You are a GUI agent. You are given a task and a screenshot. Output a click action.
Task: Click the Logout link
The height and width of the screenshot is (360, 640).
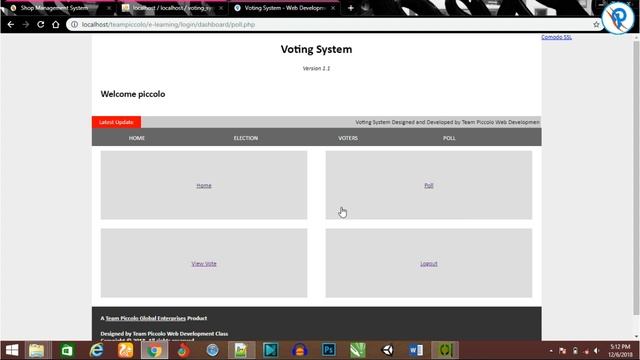(x=429, y=264)
